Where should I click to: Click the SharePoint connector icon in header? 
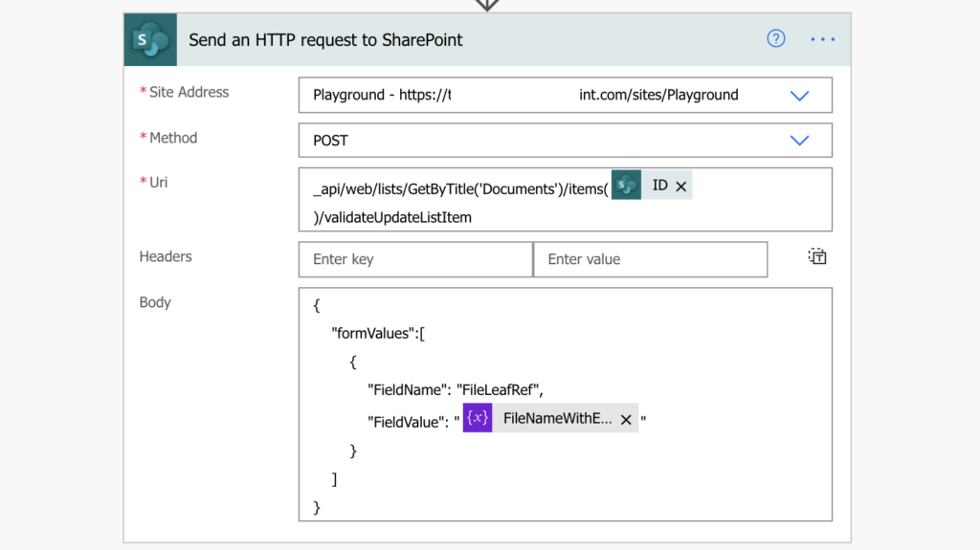click(150, 39)
